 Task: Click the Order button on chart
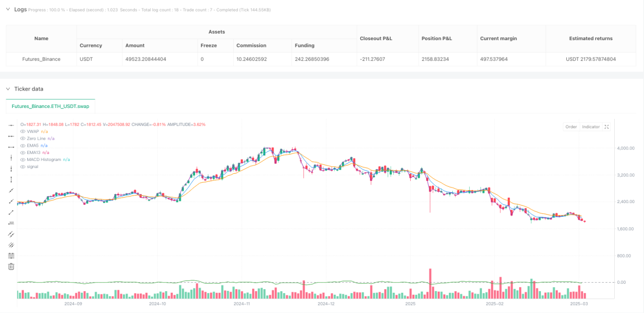click(x=571, y=127)
